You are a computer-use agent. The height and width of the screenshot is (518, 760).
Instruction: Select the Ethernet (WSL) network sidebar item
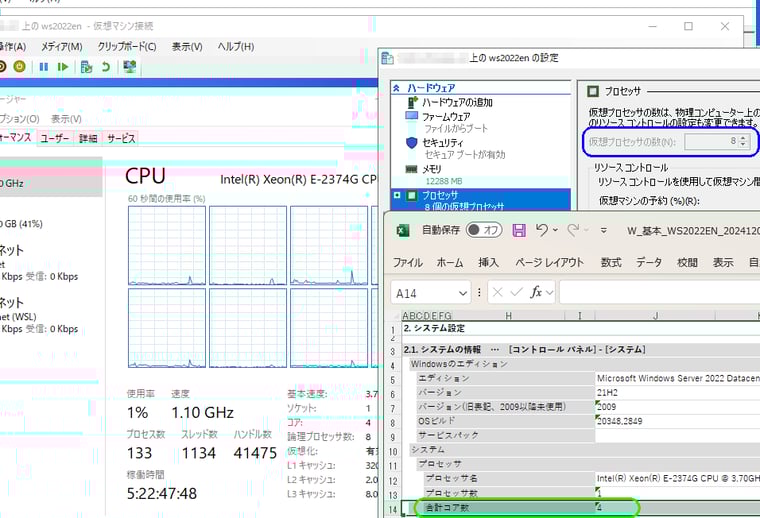(x=51, y=315)
